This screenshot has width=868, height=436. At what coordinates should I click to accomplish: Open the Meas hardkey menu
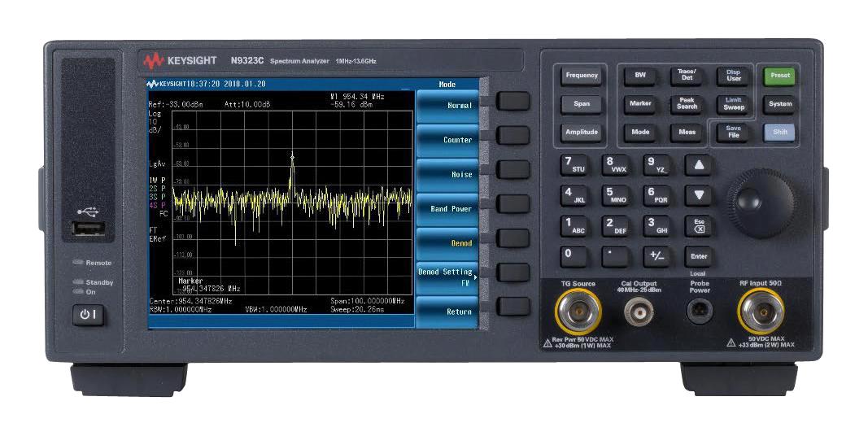click(x=687, y=132)
